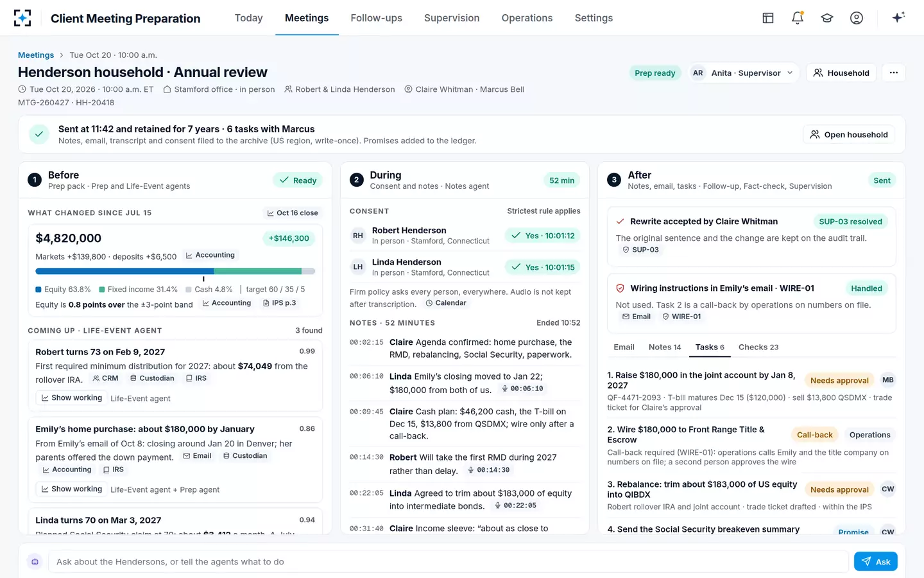Open the layout panel icon
924x578 pixels.
[768, 18]
